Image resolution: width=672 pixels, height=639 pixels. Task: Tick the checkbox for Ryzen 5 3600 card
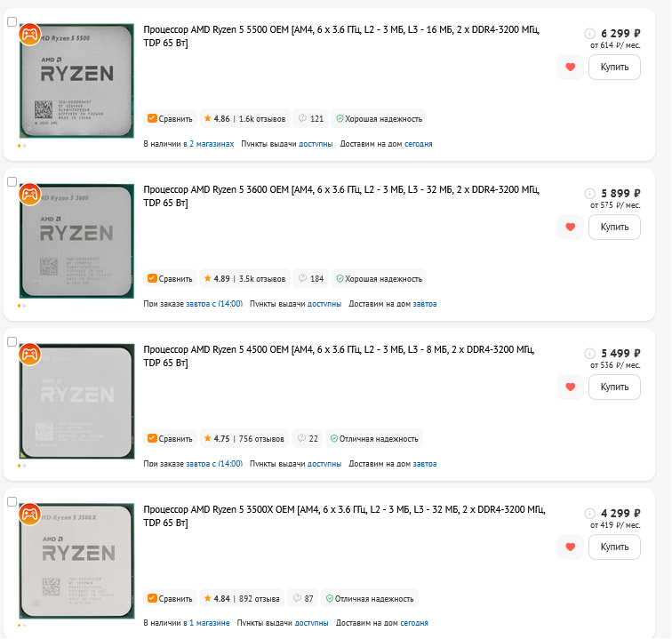12,181
